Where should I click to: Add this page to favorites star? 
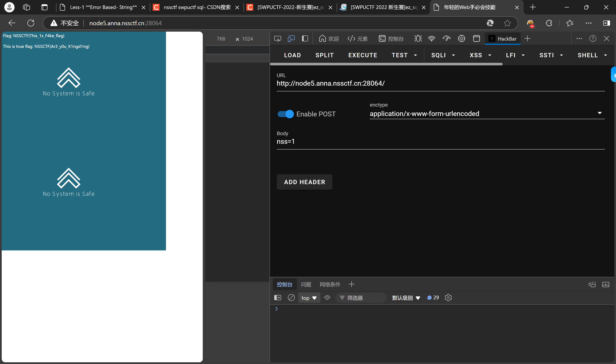pos(507,23)
